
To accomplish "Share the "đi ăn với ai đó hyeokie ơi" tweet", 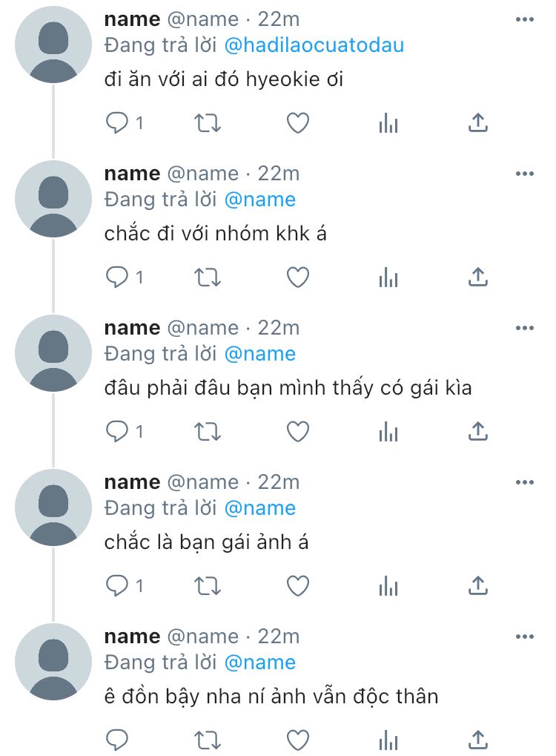I will (x=479, y=123).
